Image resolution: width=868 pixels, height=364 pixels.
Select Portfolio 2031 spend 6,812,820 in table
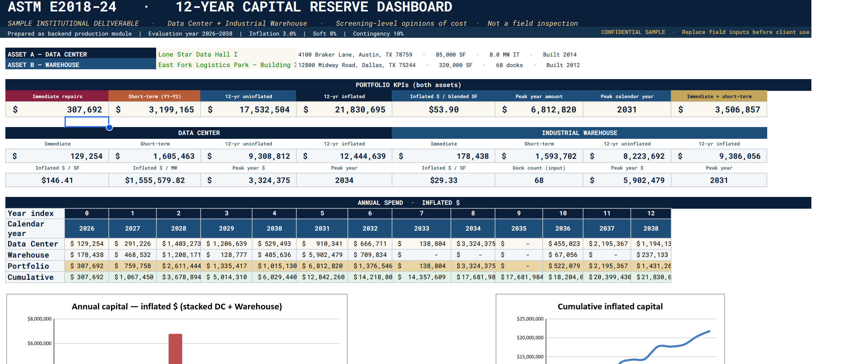[322, 266]
